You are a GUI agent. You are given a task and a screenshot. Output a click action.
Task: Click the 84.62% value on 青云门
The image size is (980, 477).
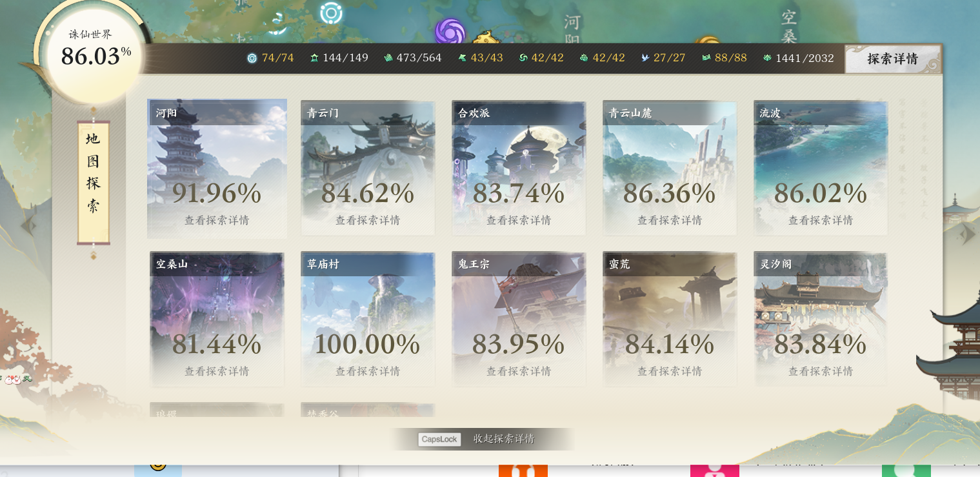[368, 193]
